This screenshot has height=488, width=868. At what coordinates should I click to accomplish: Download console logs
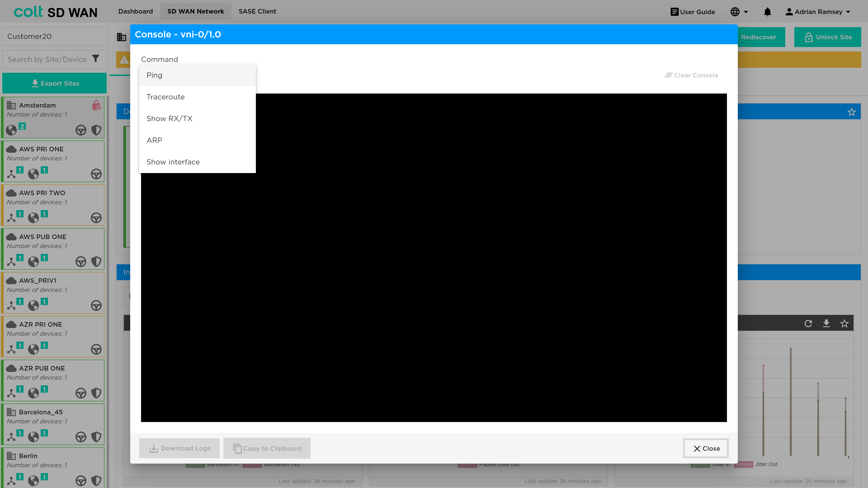coord(180,448)
